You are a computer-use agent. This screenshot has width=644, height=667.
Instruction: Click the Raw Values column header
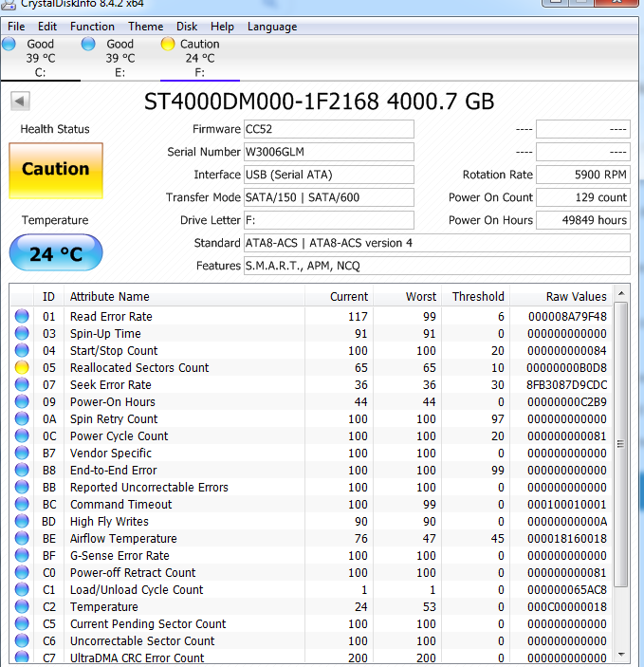coord(561,296)
